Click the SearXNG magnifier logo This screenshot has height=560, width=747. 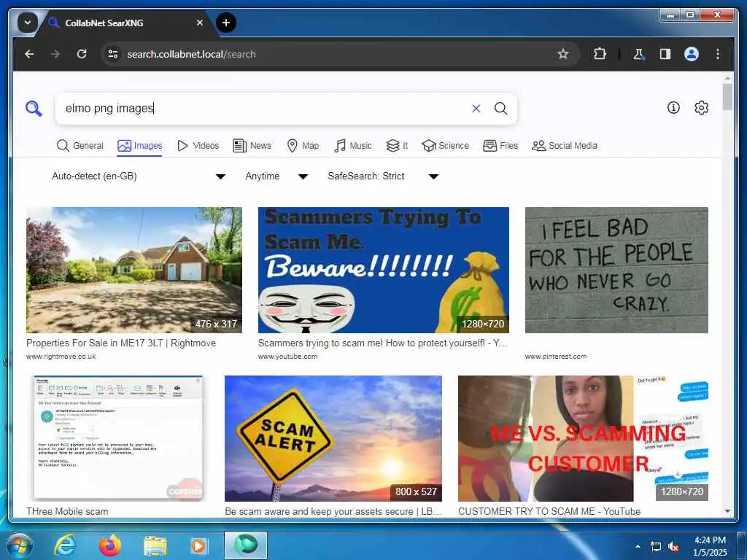[x=34, y=109]
